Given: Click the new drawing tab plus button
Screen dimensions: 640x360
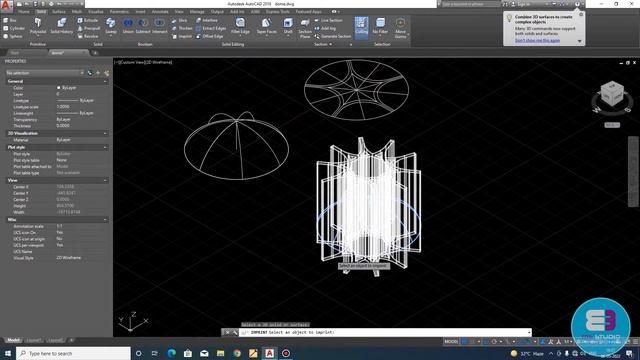Looking at the screenshot, I should 95,53.
